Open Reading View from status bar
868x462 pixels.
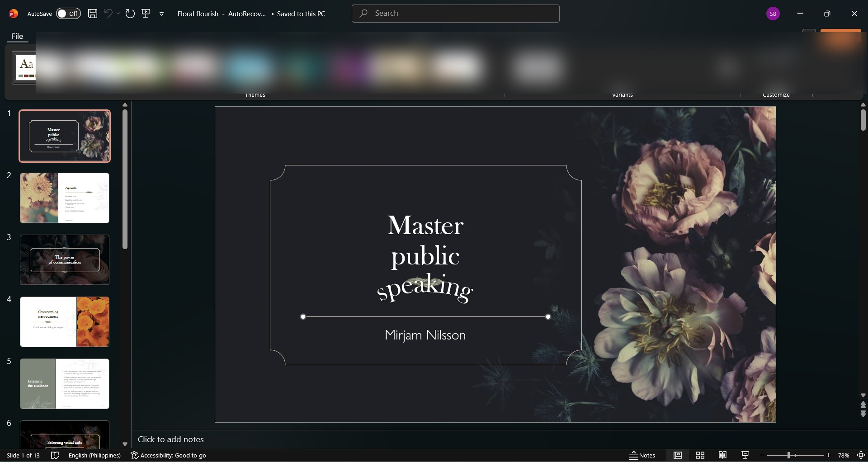pos(723,455)
